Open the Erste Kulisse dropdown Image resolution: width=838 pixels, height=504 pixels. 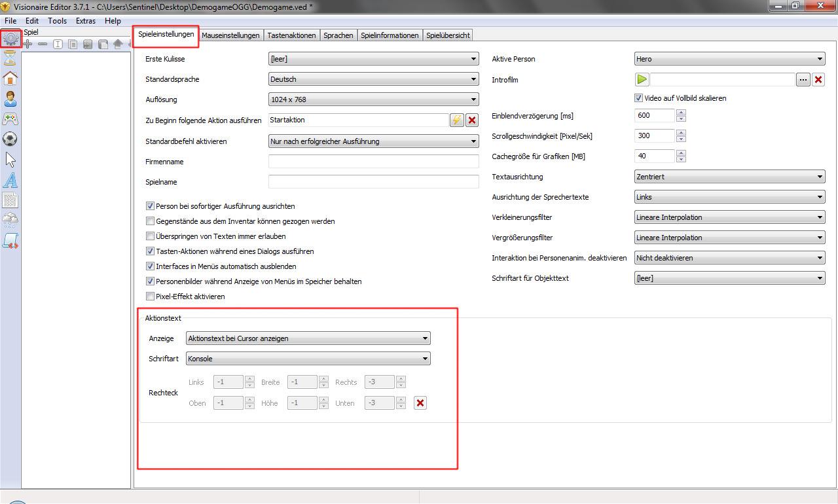click(x=374, y=59)
